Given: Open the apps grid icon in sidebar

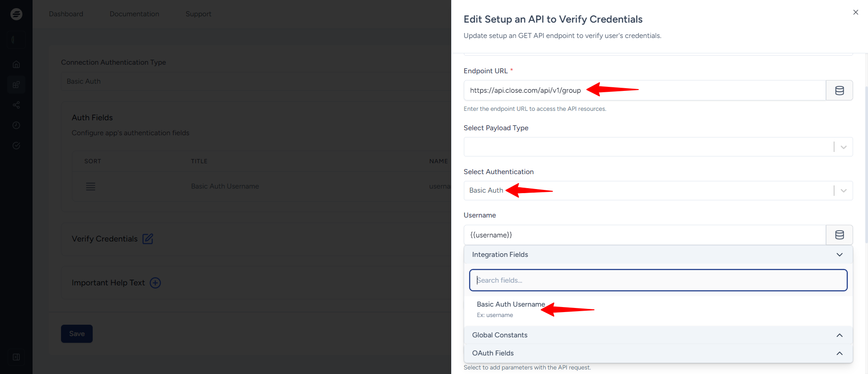Looking at the screenshot, I should coord(16,85).
